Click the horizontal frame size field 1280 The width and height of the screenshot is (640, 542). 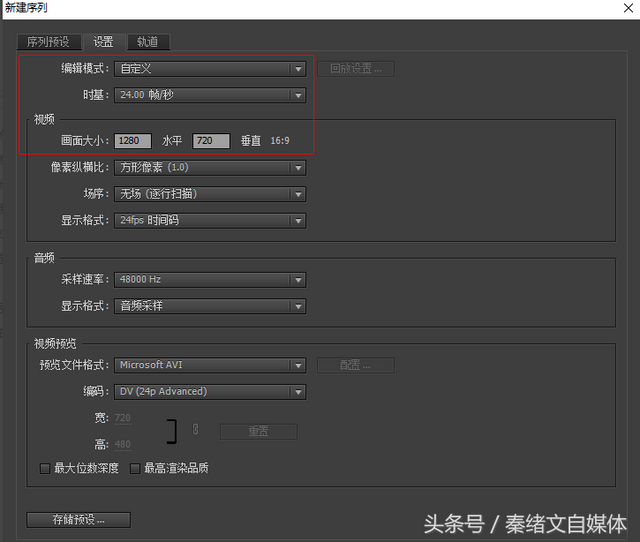coord(133,141)
